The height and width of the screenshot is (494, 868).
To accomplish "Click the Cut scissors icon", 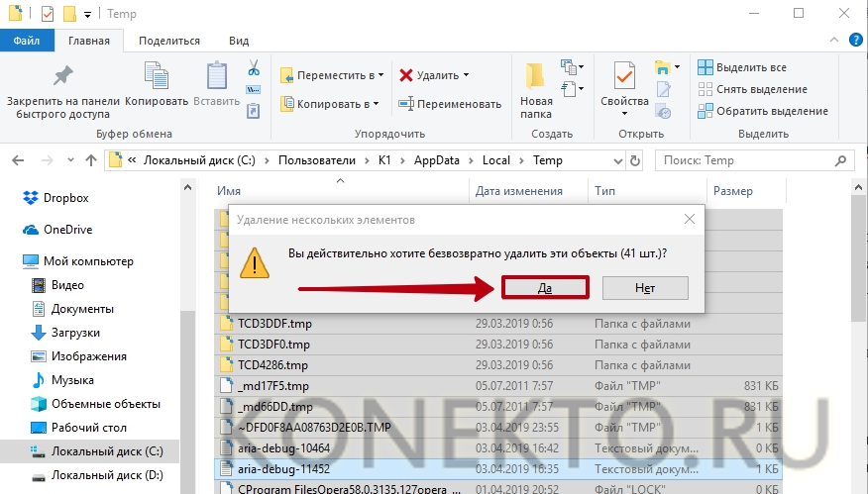I will [254, 67].
